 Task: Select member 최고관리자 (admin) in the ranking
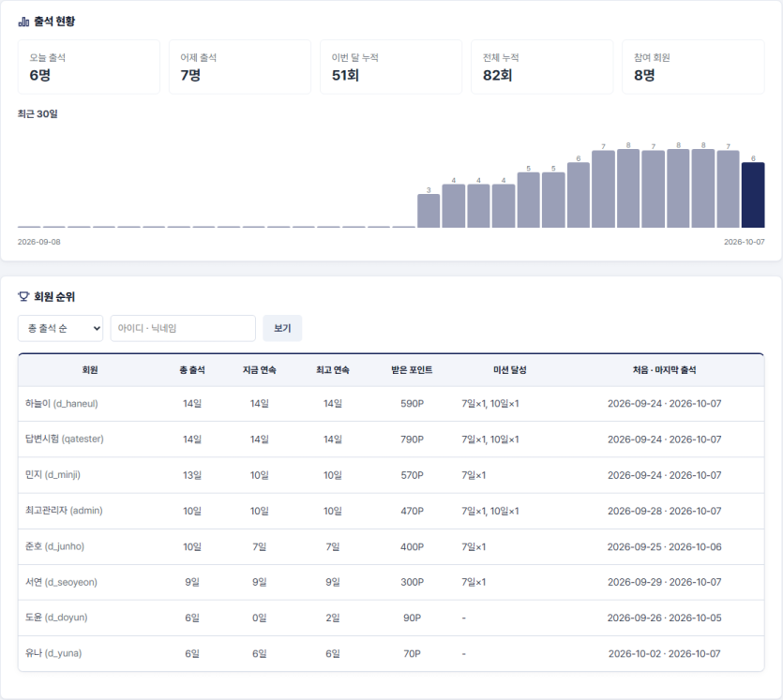coord(64,511)
